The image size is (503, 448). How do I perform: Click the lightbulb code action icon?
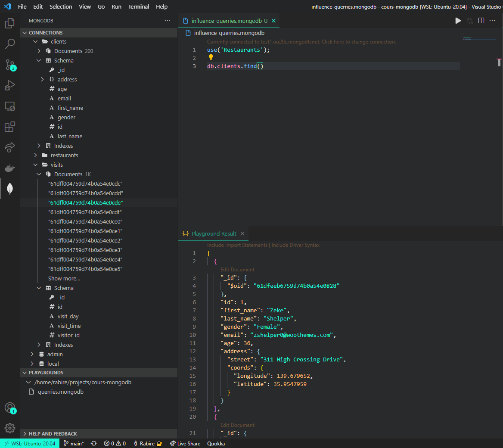point(211,57)
